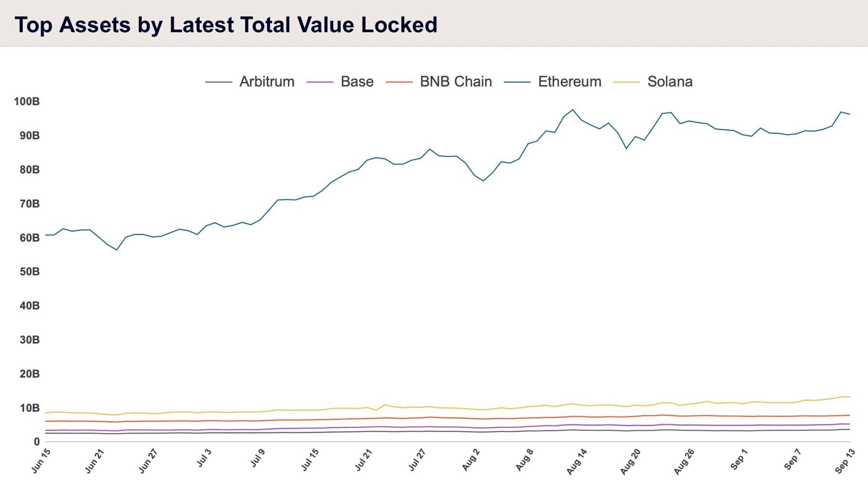Hide the BNB Chain series via legend
This screenshot has height=489, width=868.
tap(456, 81)
